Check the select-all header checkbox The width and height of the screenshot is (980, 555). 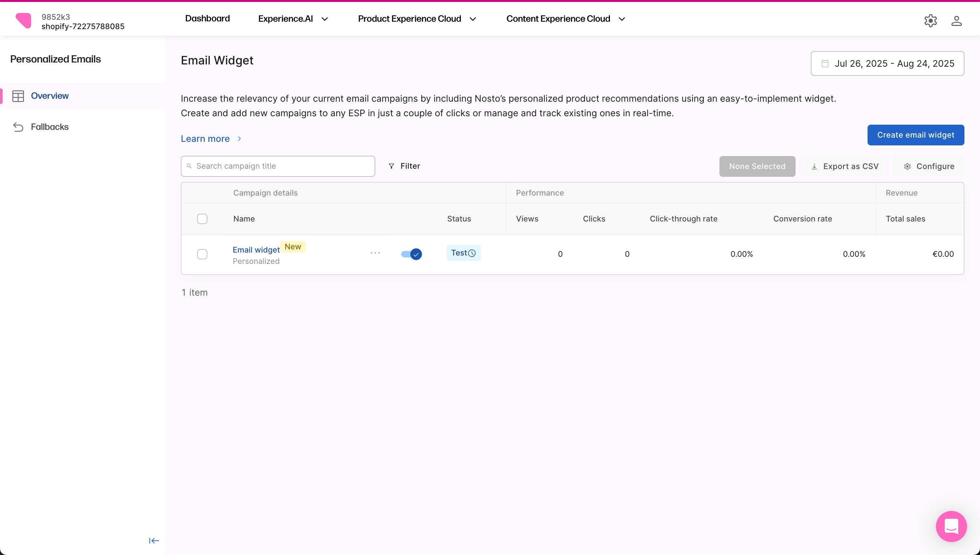202,219
